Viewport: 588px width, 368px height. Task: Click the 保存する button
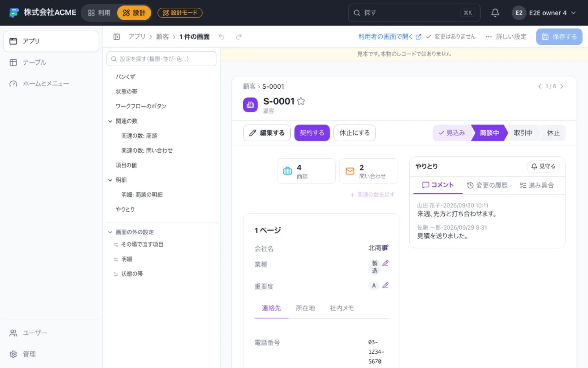[x=559, y=37]
